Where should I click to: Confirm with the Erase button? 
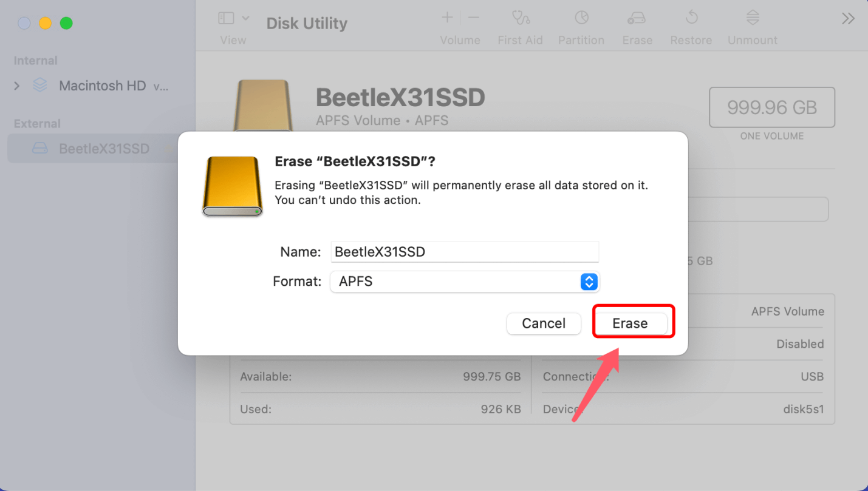click(633, 323)
